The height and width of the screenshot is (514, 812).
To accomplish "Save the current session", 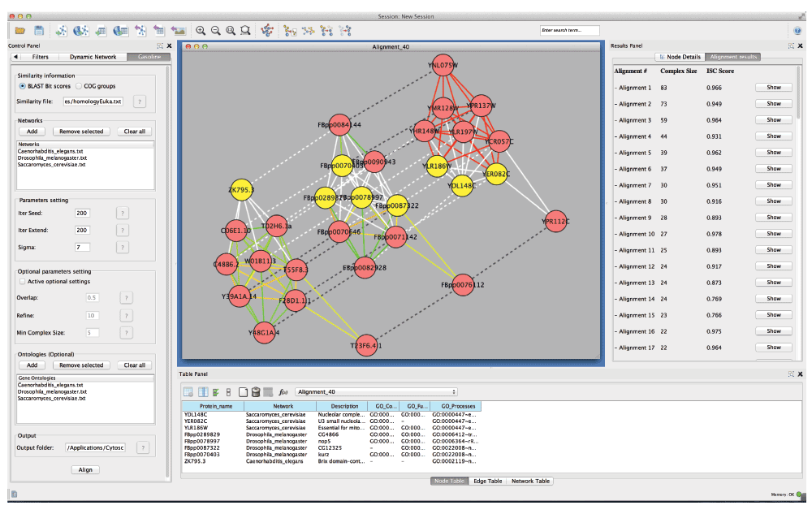I will [x=39, y=31].
